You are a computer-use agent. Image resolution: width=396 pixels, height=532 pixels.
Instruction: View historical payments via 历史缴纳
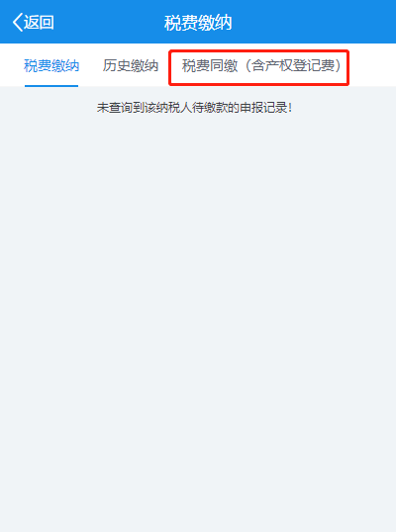[x=131, y=66]
